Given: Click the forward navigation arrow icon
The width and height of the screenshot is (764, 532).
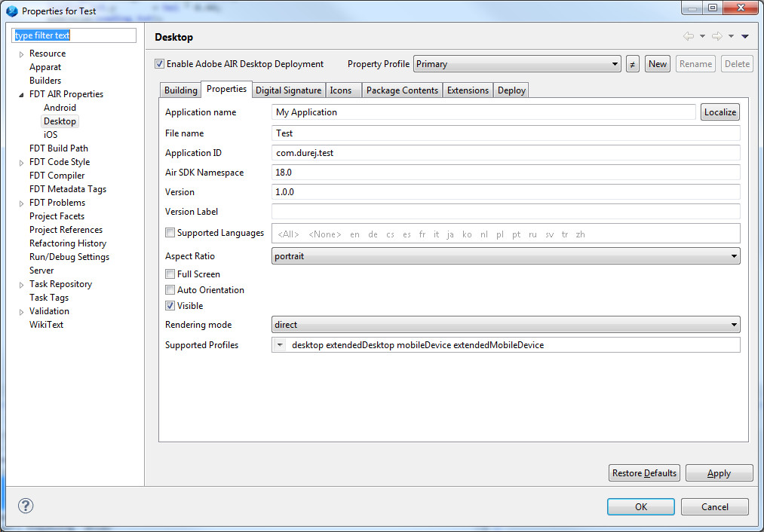Looking at the screenshot, I should (716, 36).
